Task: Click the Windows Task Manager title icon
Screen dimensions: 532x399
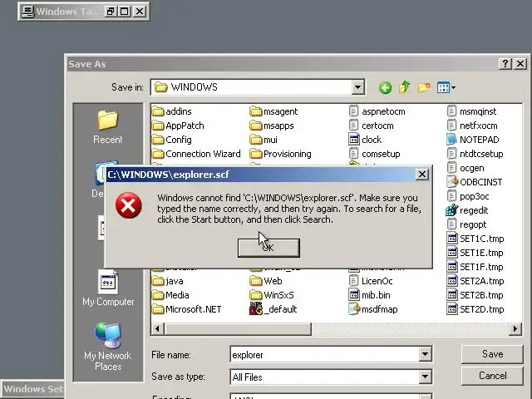Action: coord(27,12)
